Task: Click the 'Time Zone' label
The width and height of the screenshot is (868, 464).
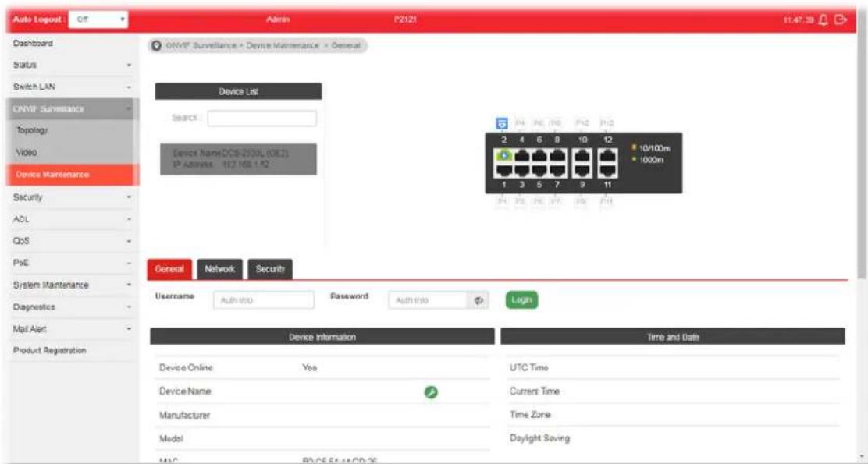Action: 530,414
